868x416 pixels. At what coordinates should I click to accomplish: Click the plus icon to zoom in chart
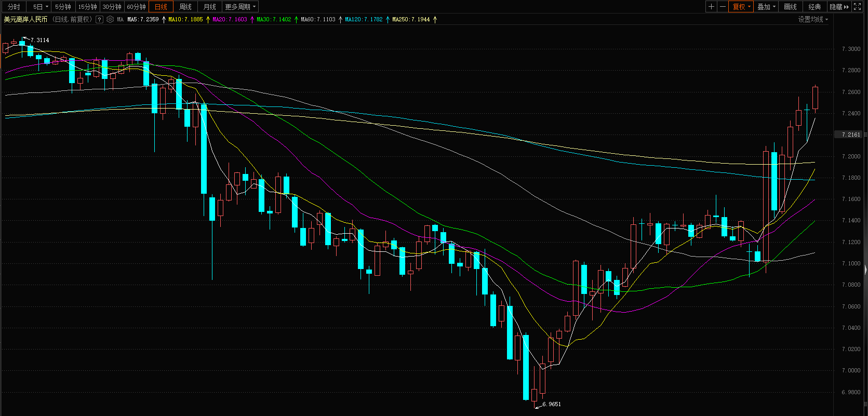tap(711, 7)
